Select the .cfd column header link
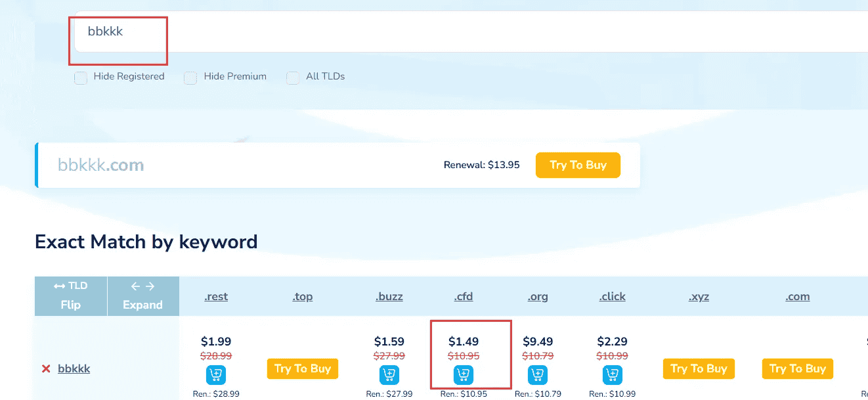868x400 pixels. point(464,297)
